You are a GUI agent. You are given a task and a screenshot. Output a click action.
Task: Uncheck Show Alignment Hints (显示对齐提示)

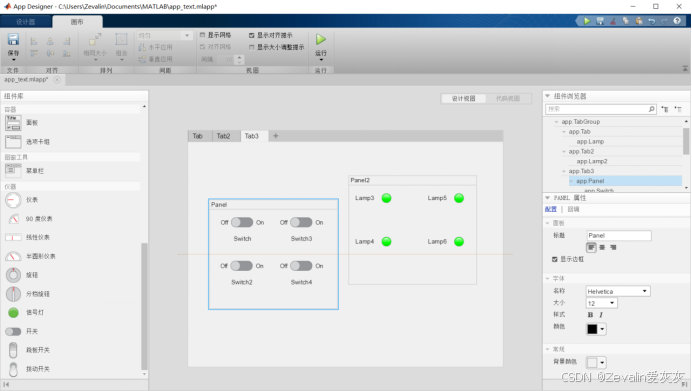pos(252,35)
